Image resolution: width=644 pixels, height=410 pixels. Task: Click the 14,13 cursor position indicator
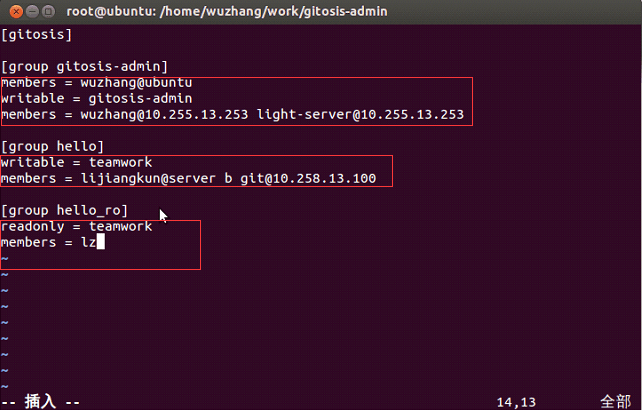(516, 401)
